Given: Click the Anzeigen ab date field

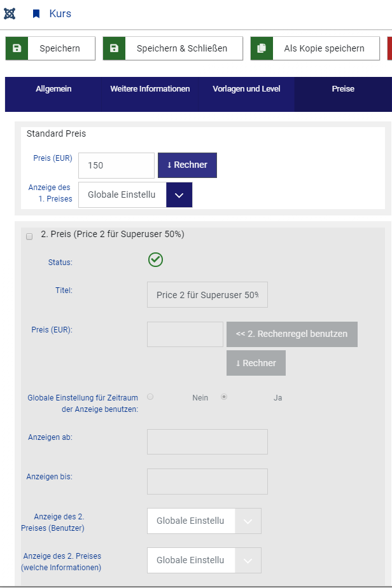Looking at the screenshot, I should [x=207, y=442].
